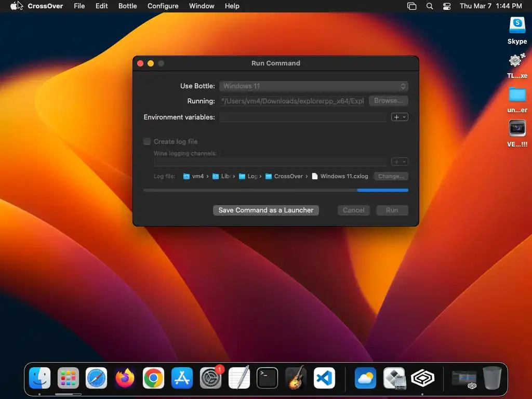
Task: Open Finder from the Dock
Action: pyautogui.click(x=39, y=378)
